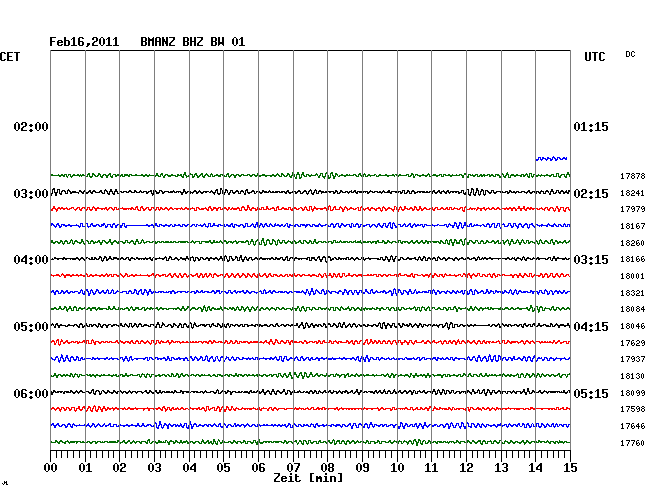Click the short blue trace fragment above the first green trace

coord(551,158)
